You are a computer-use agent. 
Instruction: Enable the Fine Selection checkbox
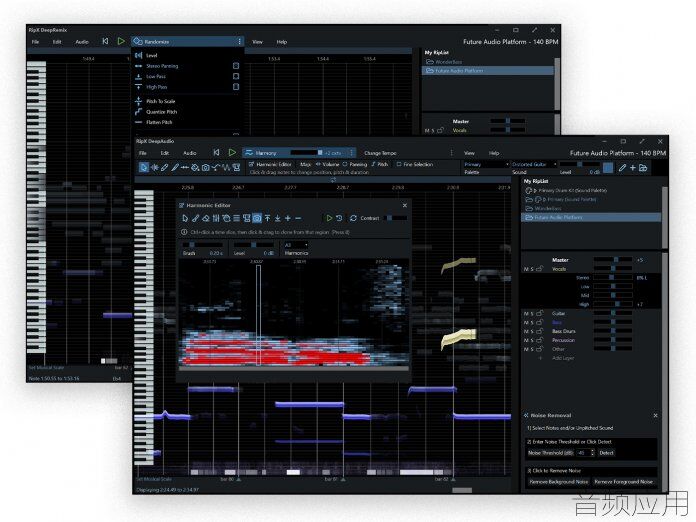(399, 164)
